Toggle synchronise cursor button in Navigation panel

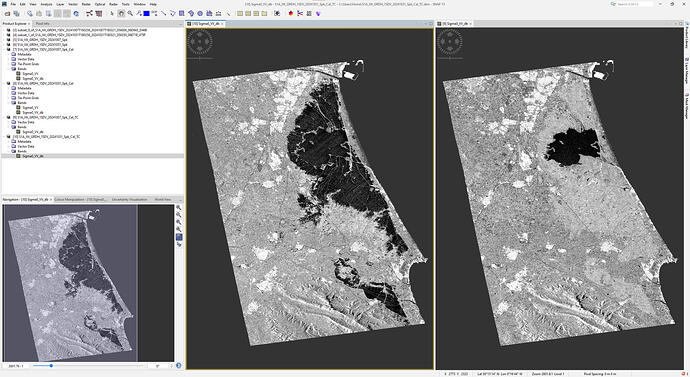click(179, 245)
